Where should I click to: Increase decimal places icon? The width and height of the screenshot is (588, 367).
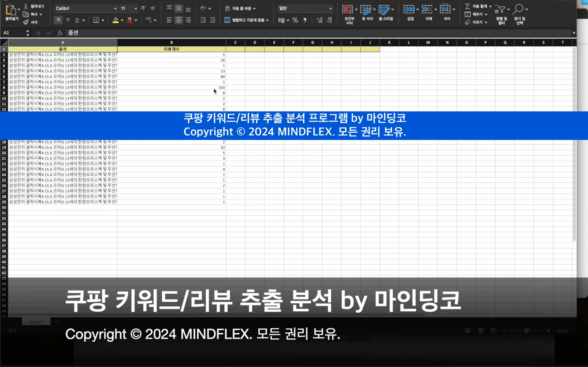pos(319,20)
